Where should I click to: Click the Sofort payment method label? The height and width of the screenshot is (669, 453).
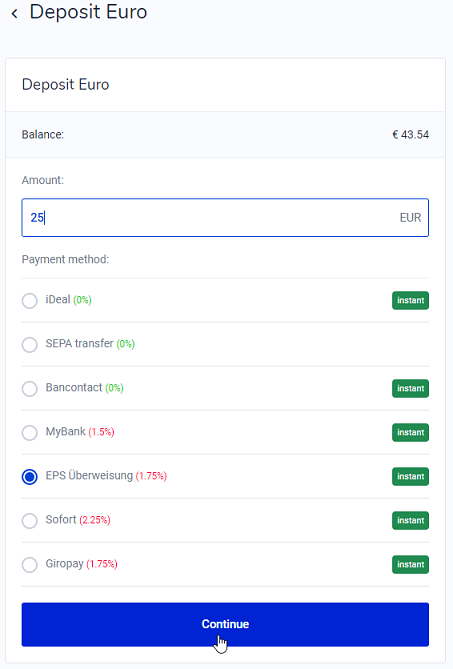[x=61, y=520]
